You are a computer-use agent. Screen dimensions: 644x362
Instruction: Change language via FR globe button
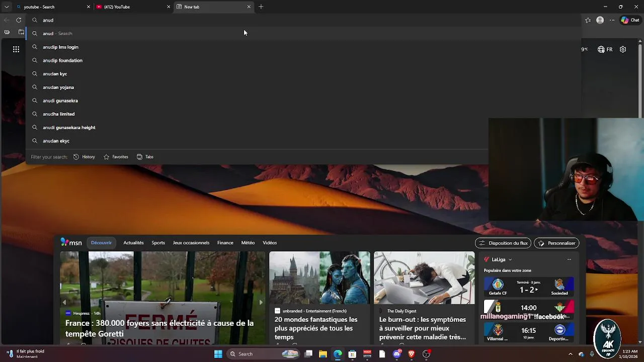[x=605, y=49]
